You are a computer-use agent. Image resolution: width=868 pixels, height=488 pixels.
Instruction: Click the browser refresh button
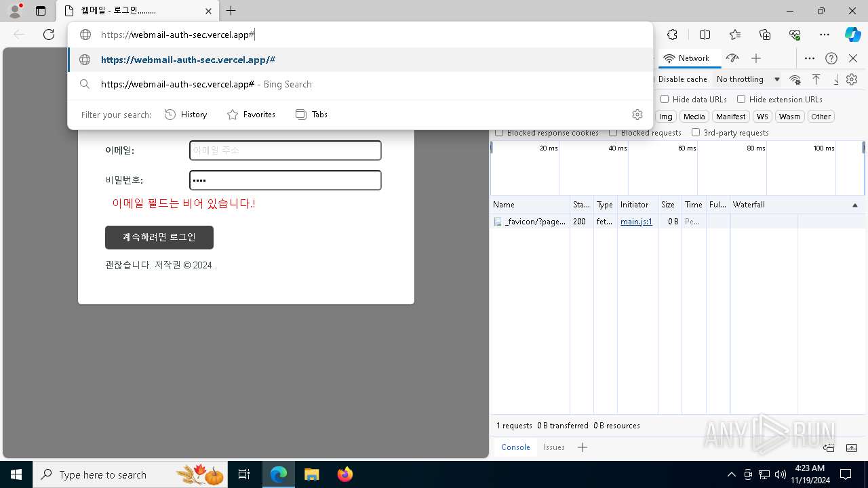point(49,35)
